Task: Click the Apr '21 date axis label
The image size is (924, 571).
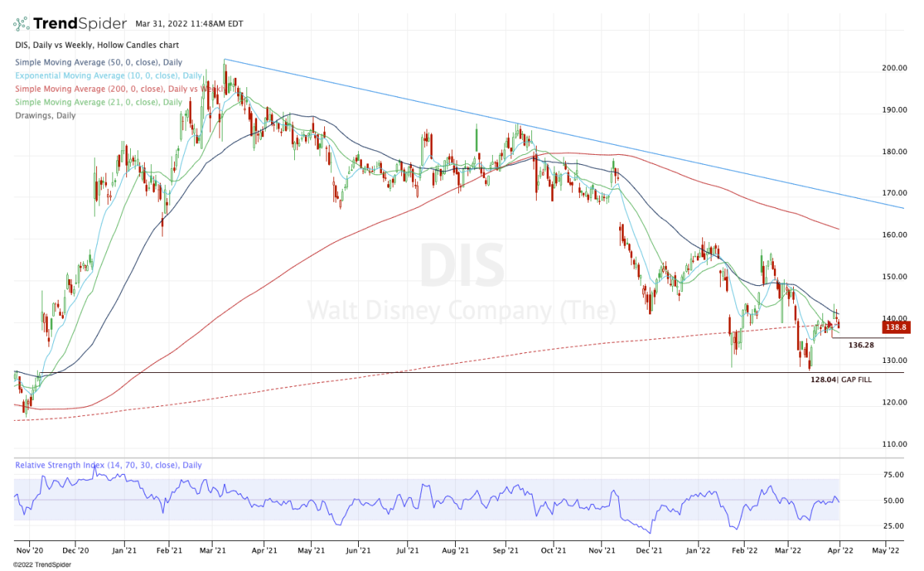Action: [264, 551]
